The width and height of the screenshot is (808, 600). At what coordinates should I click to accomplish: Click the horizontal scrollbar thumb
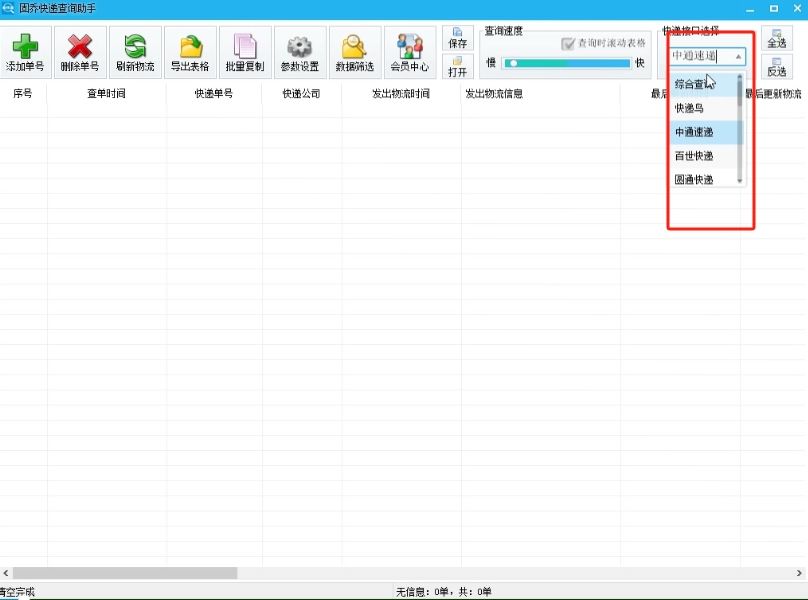pyautogui.click(x=125, y=573)
